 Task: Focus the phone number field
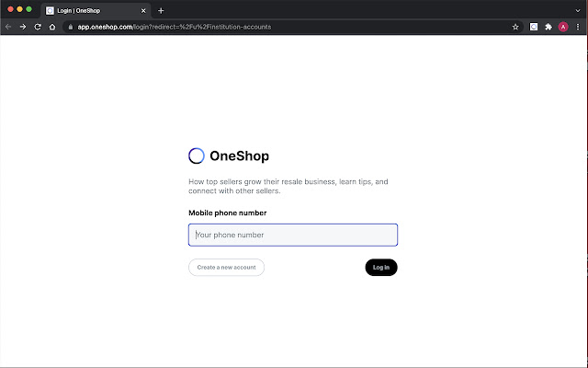click(293, 236)
